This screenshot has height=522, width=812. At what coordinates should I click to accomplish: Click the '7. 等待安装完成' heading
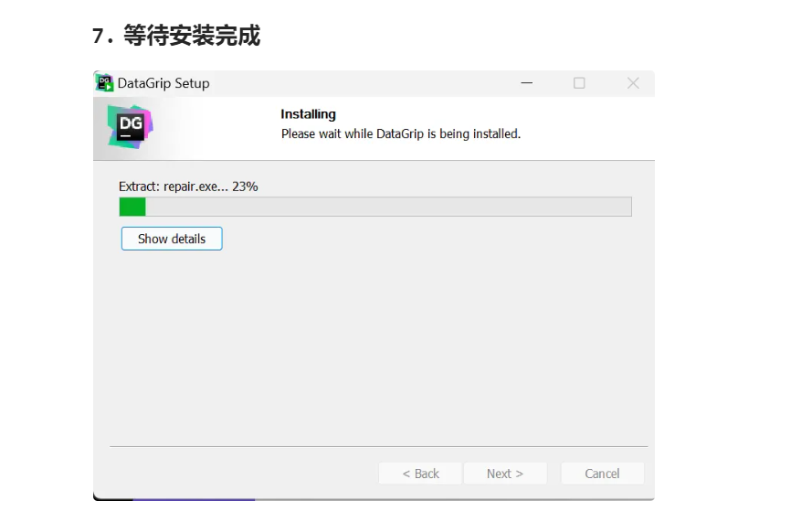(x=176, y=36)
